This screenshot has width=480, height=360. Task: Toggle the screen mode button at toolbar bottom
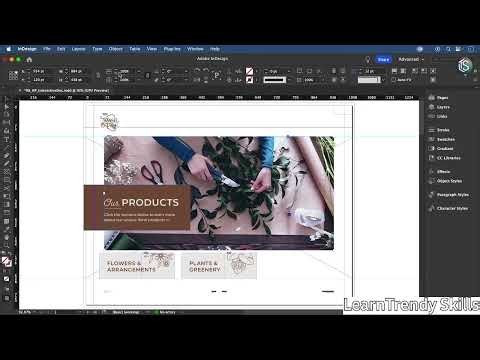tap(7, 298)
